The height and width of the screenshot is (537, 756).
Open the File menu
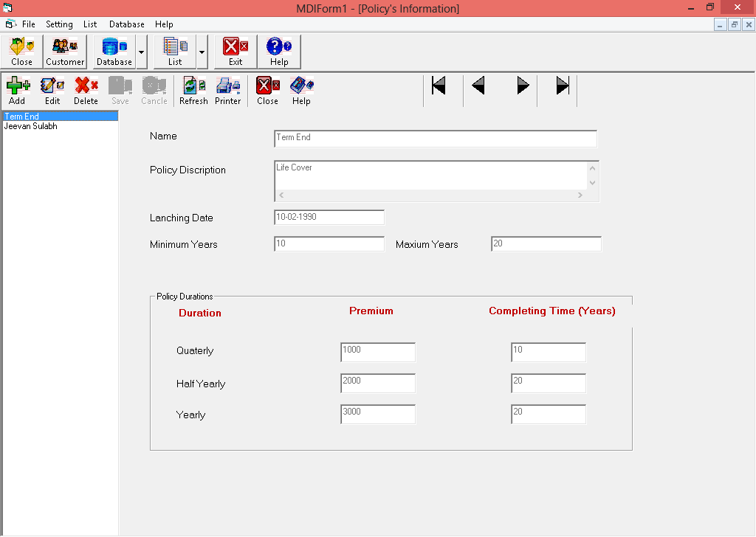29,24
